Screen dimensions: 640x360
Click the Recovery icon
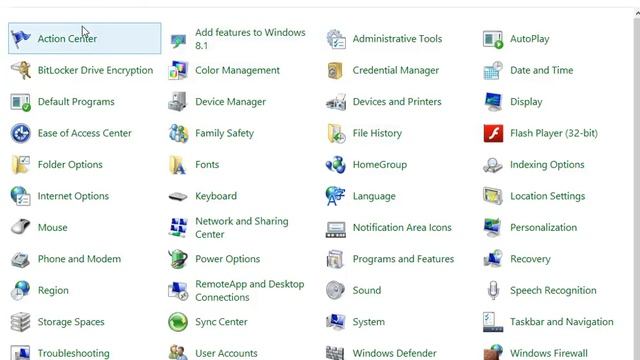pos(493,259)
